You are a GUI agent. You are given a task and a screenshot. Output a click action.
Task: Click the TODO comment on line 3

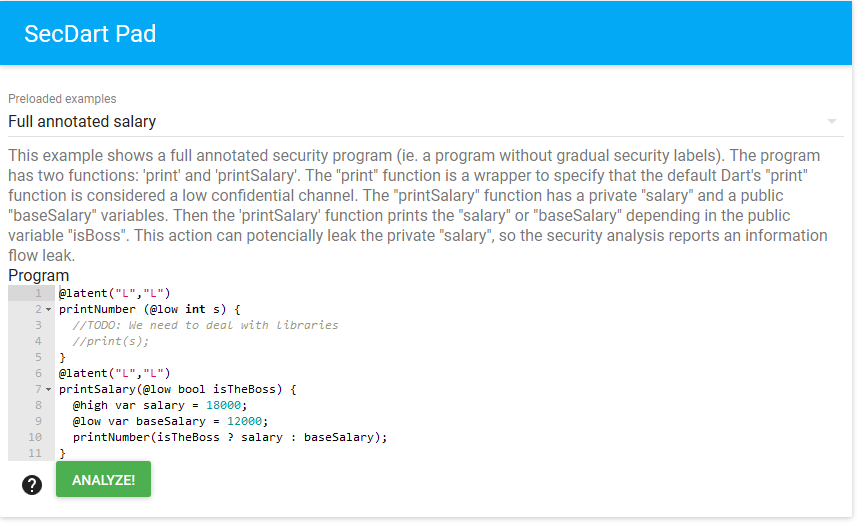[205, 325]
